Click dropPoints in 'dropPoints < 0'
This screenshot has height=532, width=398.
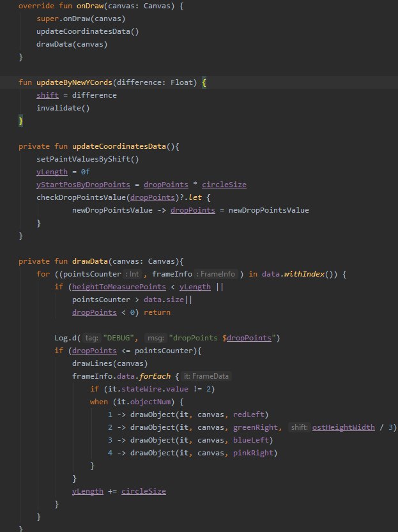tap(95, 312)
